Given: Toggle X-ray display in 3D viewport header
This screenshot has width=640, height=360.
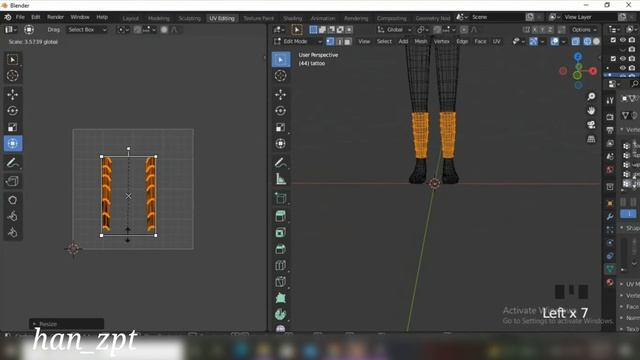Looking at the screenshot, I should (575, 42).
